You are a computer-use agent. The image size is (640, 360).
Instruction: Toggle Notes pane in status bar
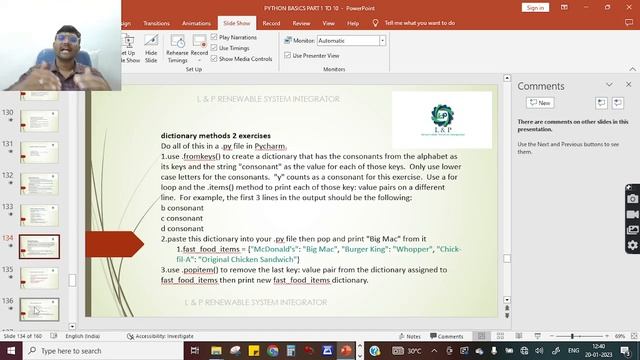pyautogui.click(x=409, y=336)
